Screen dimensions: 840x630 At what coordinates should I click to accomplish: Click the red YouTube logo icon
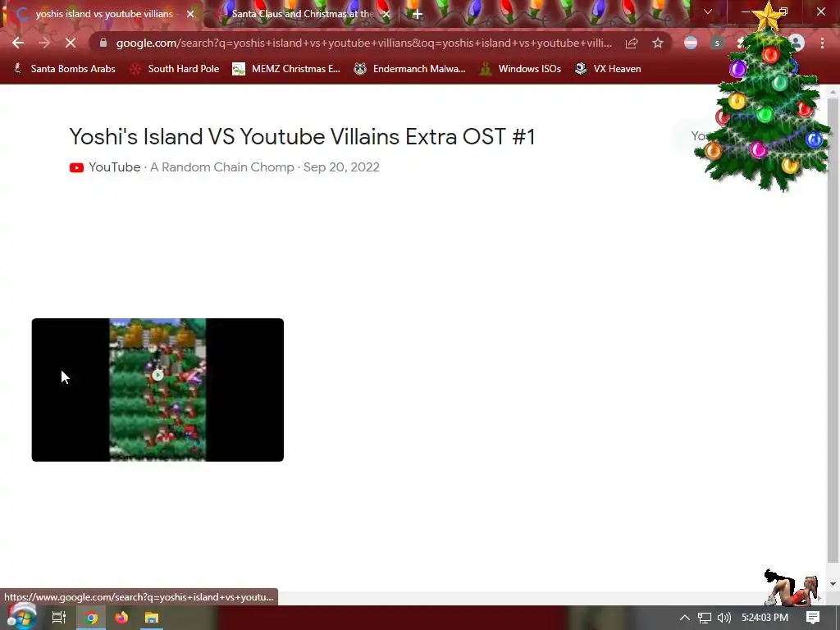click(x=76, y=167)
